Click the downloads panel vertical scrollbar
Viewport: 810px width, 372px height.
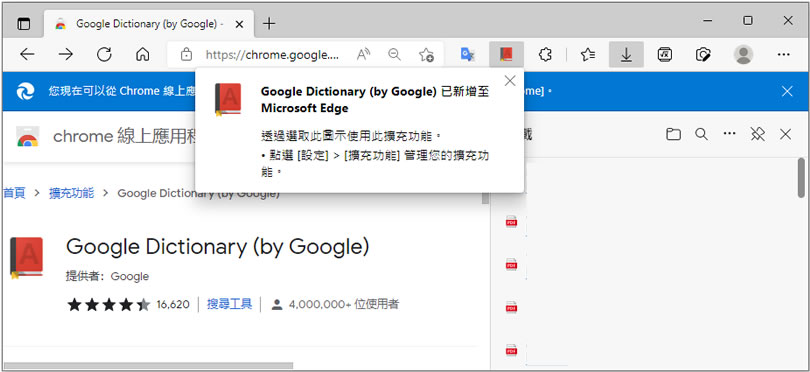(801, 178)
